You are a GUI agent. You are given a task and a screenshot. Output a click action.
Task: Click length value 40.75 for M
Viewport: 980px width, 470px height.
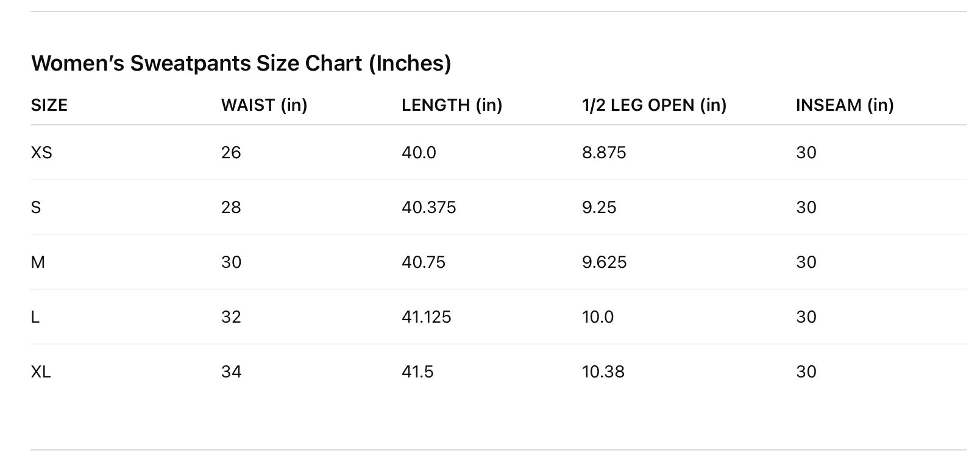pos(424,262)
